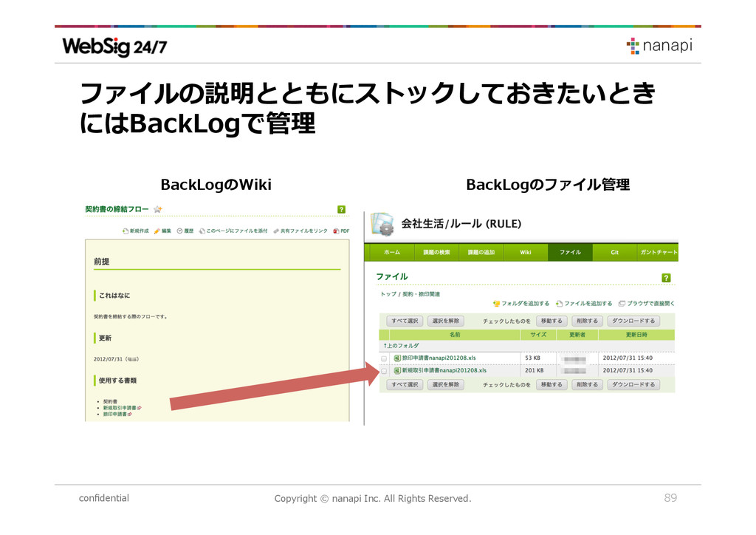The height and width of the screenshot is (535, 756).
Task: Sort files by 更新日時 column header
Action: [x=636, y=334]
